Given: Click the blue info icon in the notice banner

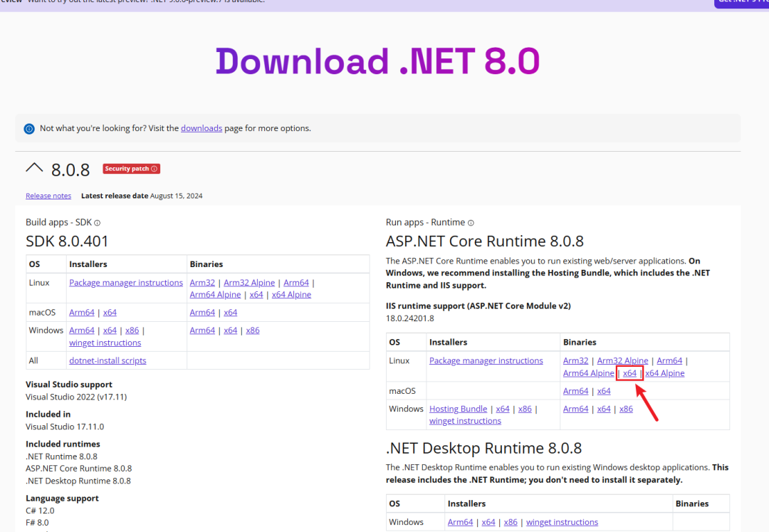Looking at the screenshot, I should click(28, 129).
